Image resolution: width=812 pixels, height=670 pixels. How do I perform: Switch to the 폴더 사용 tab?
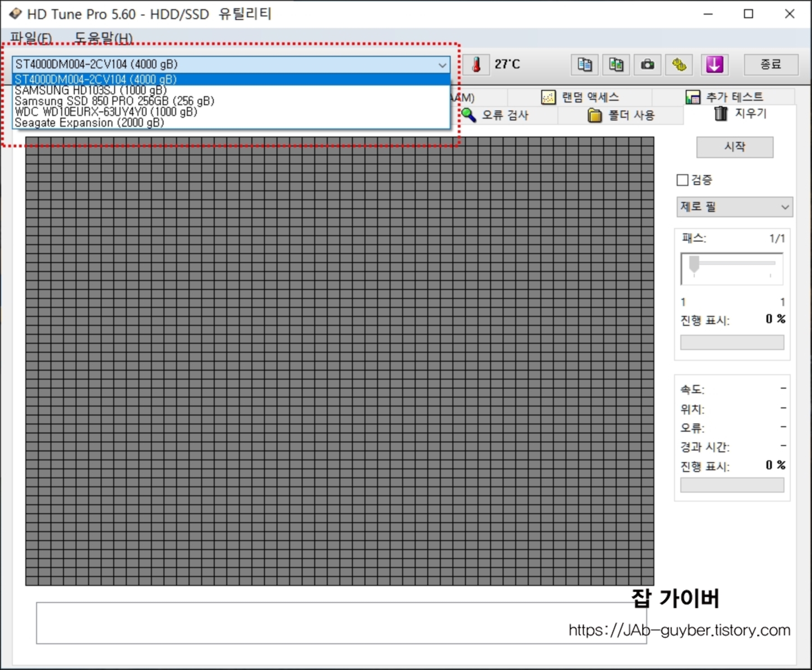click(621, 115)
